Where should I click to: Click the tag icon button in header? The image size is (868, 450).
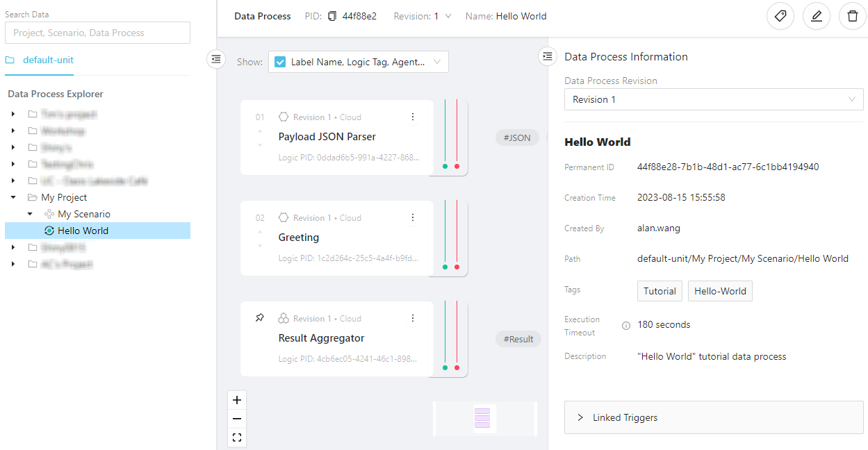pyautogui.click(x=780, y=16)
